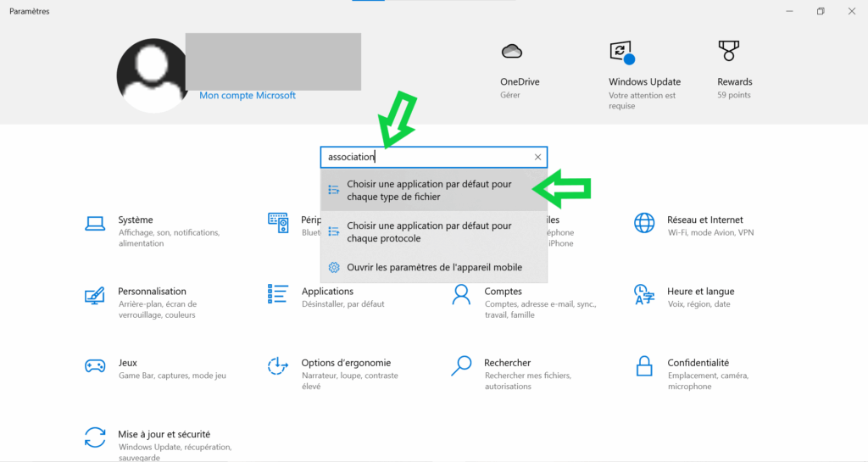Select the Comptes person icon

(x=461, y=294)
